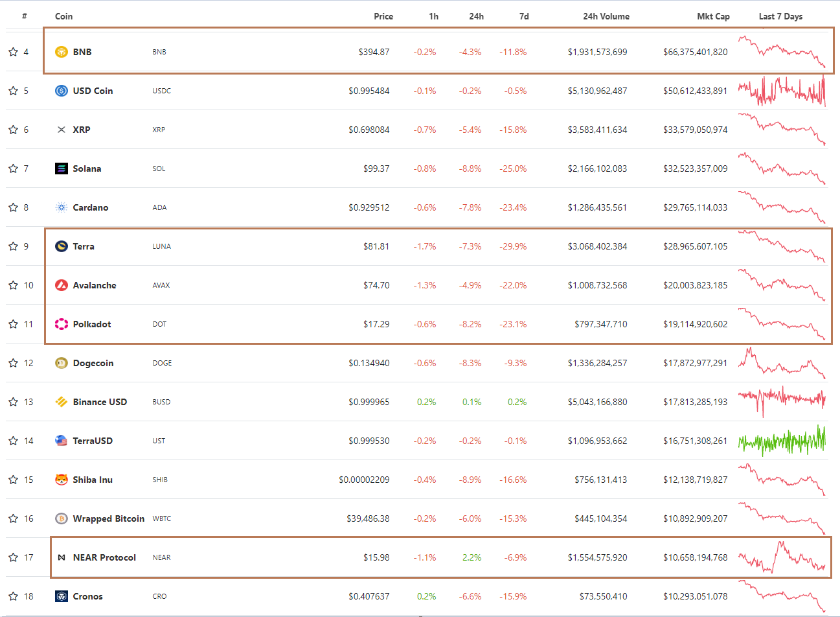Star USD Coin as favorite

coord(13,91)
